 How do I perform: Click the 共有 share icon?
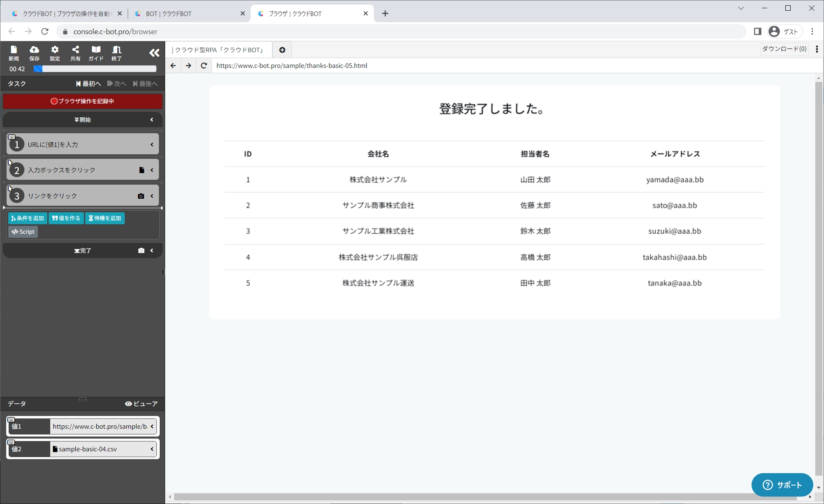click(75, 53)
